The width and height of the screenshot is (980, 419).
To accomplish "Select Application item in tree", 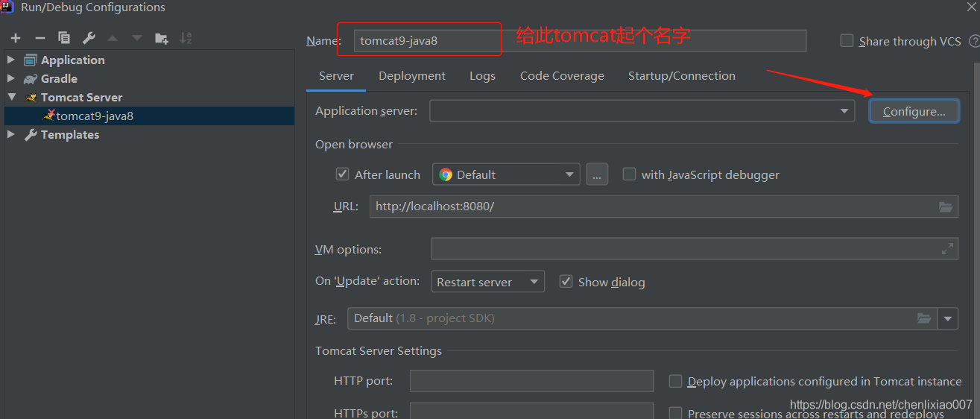I will click(x=73, y=60).
